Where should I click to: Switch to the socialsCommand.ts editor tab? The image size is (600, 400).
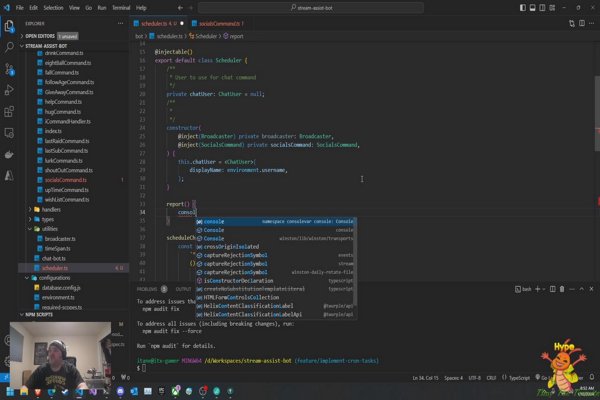218,24
